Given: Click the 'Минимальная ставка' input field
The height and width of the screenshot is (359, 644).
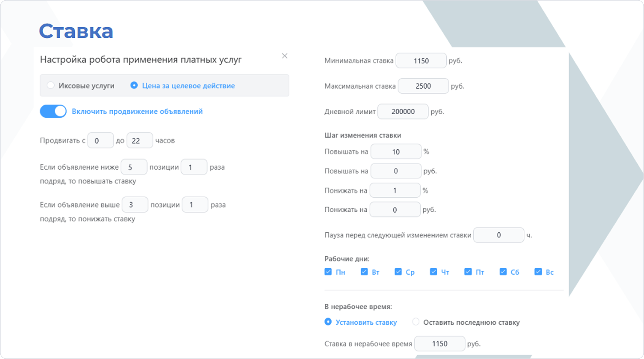Looking at the screenshot, I should tap(421, 61).
